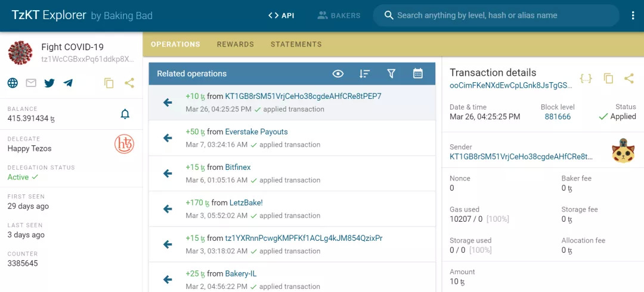Open the operations filter menu
This screenshot has height=292, width=644.
coord(391,74)
